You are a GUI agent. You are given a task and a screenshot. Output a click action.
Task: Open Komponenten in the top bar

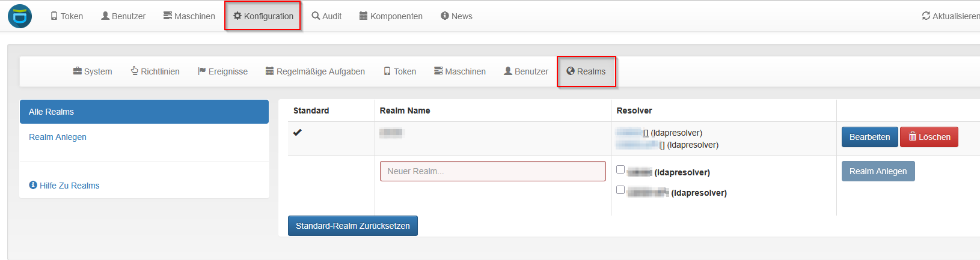391,16
